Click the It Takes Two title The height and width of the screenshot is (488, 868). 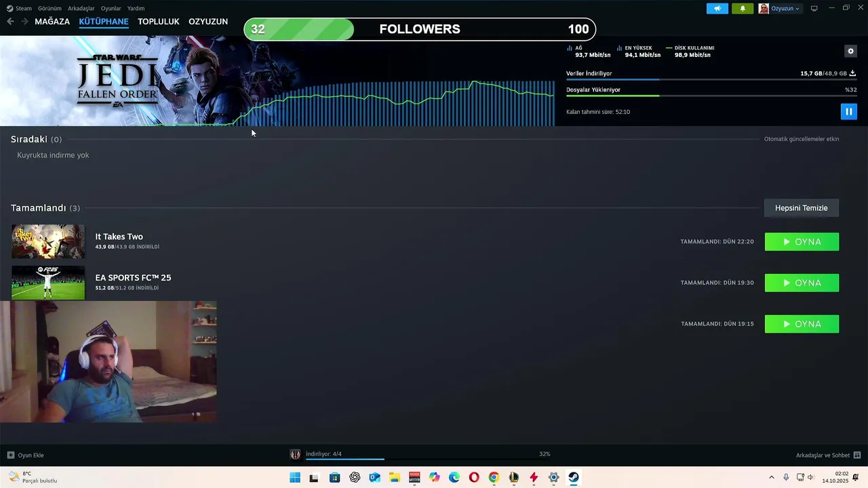(119, 237)
